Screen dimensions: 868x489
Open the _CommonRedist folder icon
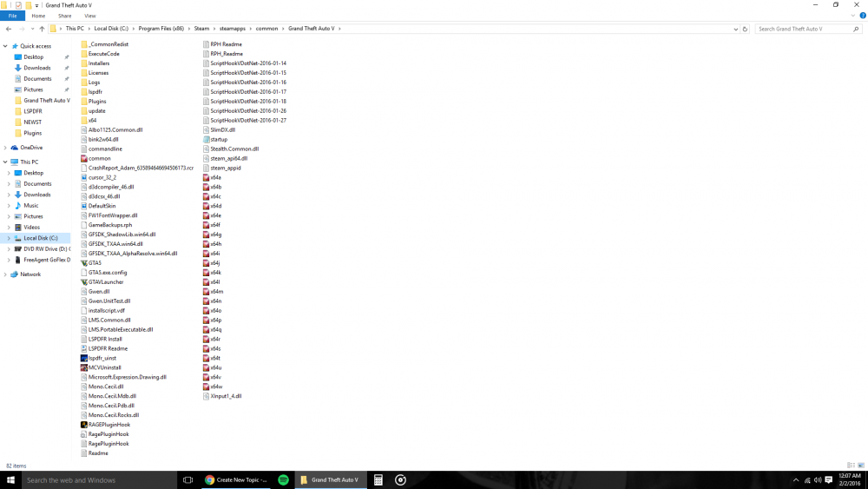tap(84, 44)
